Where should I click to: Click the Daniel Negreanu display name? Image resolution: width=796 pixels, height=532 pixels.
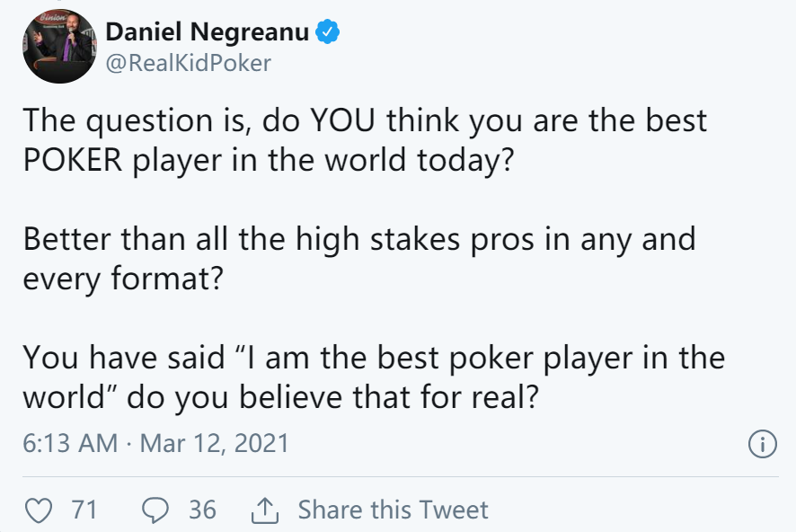(208, 32)
